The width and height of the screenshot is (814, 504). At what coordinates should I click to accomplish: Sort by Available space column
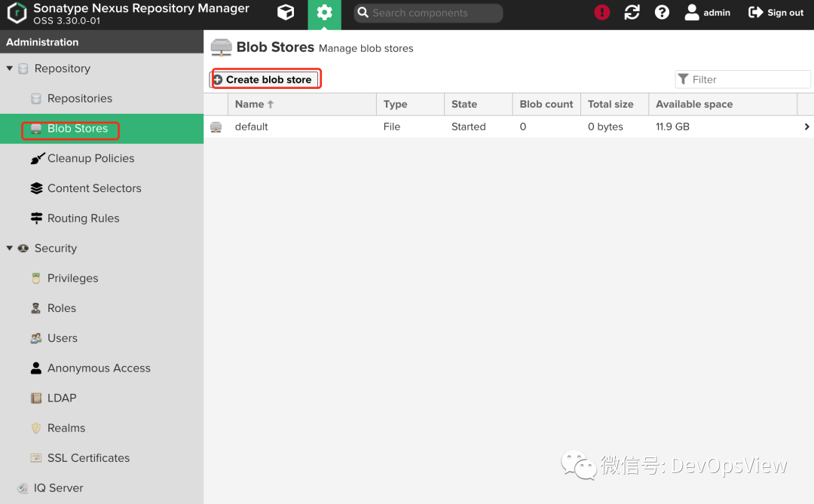(x=723, y=104)
